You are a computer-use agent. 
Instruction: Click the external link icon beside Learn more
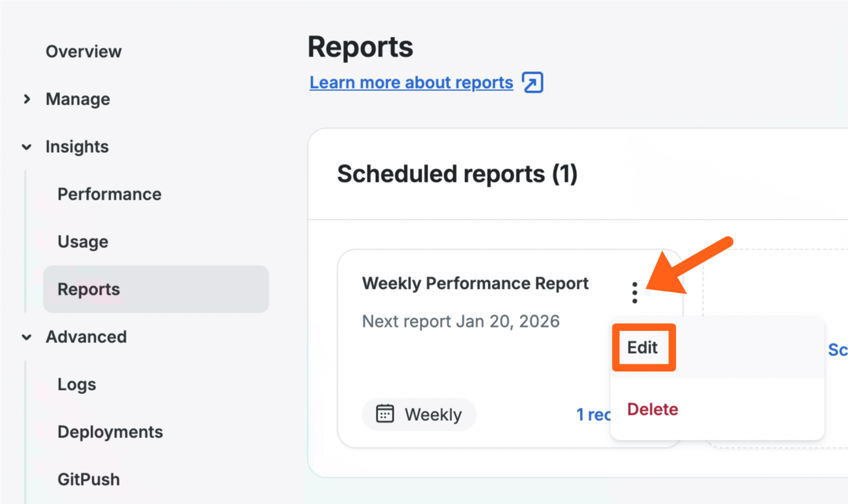click(x=532, y=83)
